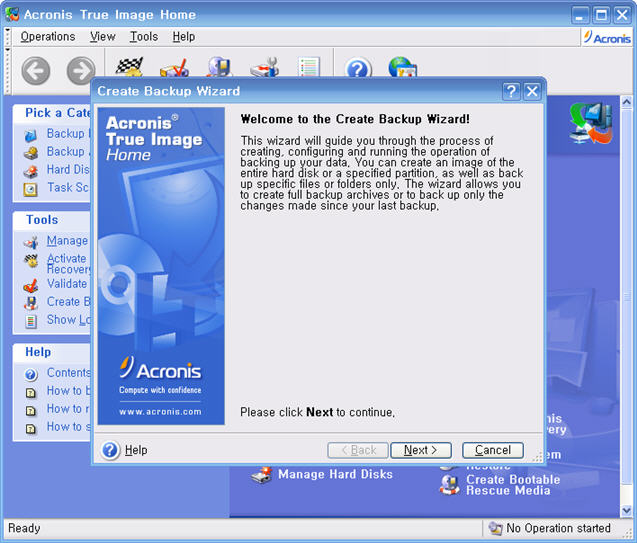Click the wizard's Help text link
Viewport: 637px width, 543px height.
[136, 450]
